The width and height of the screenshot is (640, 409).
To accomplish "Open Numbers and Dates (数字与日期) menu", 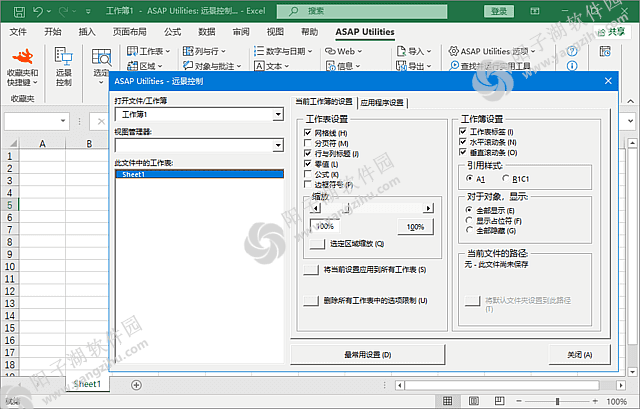I will coord(283,51).
